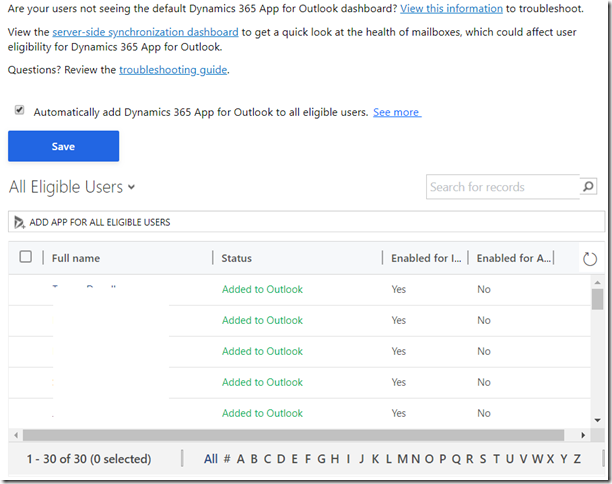Click the horizontal scrollbar left arrow

(16, 435)
